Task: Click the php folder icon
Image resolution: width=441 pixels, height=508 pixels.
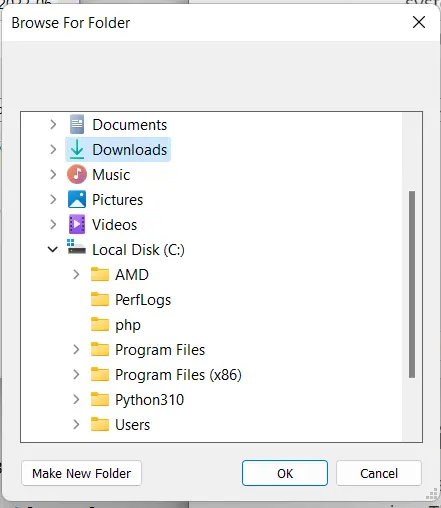Action: pos(100,324)
